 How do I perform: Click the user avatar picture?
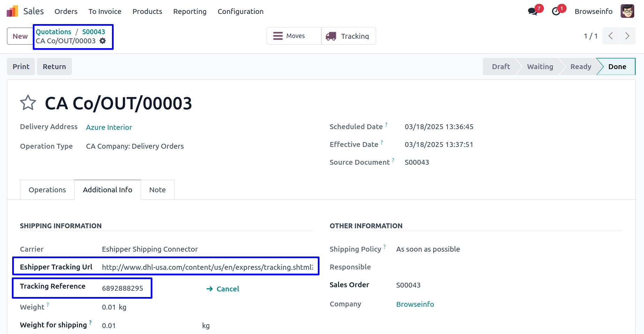click(627, 11)
